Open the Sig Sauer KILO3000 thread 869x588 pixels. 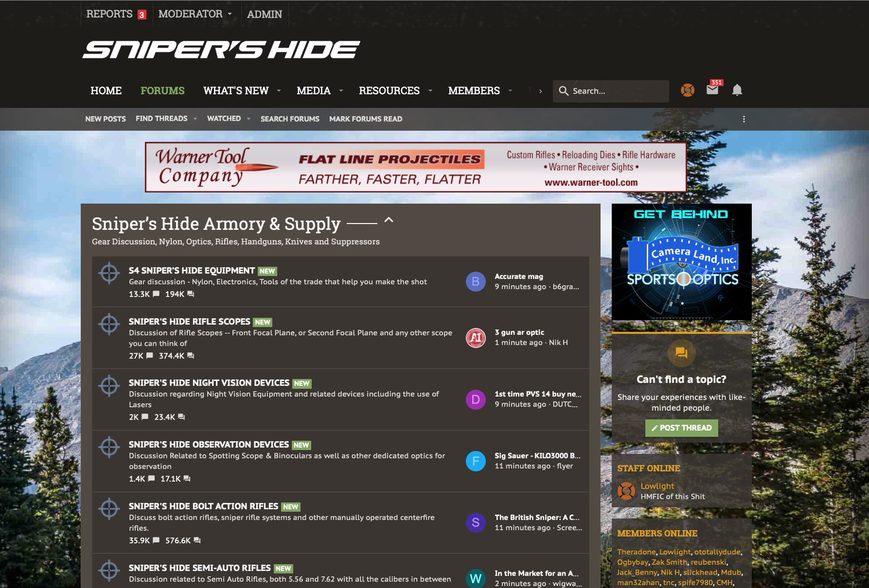(537, 456)
